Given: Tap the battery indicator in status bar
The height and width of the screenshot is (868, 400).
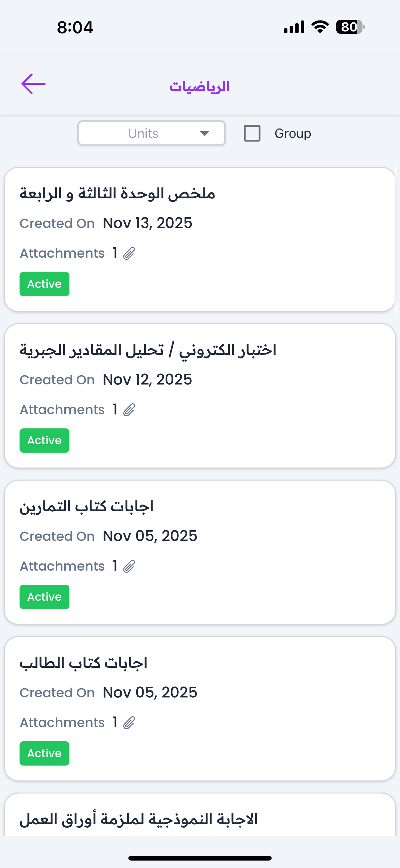Looking at the screenshot, I should (x=350, y=27).
